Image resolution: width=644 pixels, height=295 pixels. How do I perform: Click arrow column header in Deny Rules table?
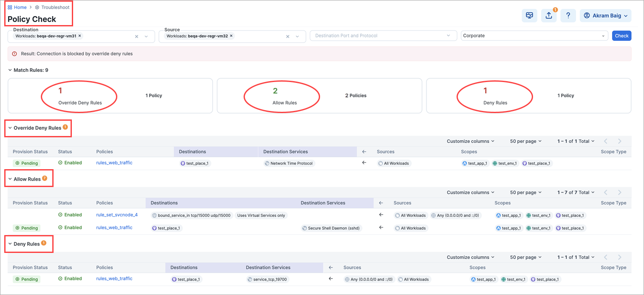click(330, 268)
